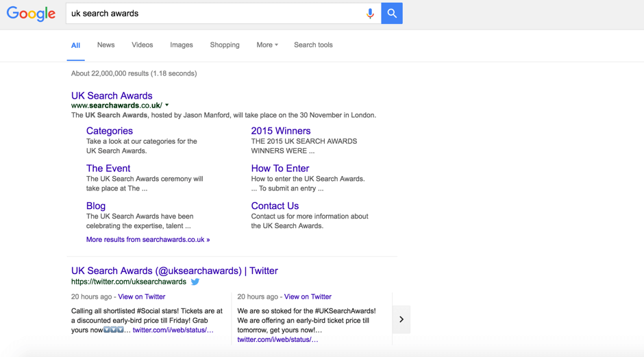Click 'Contact us for more information' description
This screenshot has height=357, width=644.
310,221
